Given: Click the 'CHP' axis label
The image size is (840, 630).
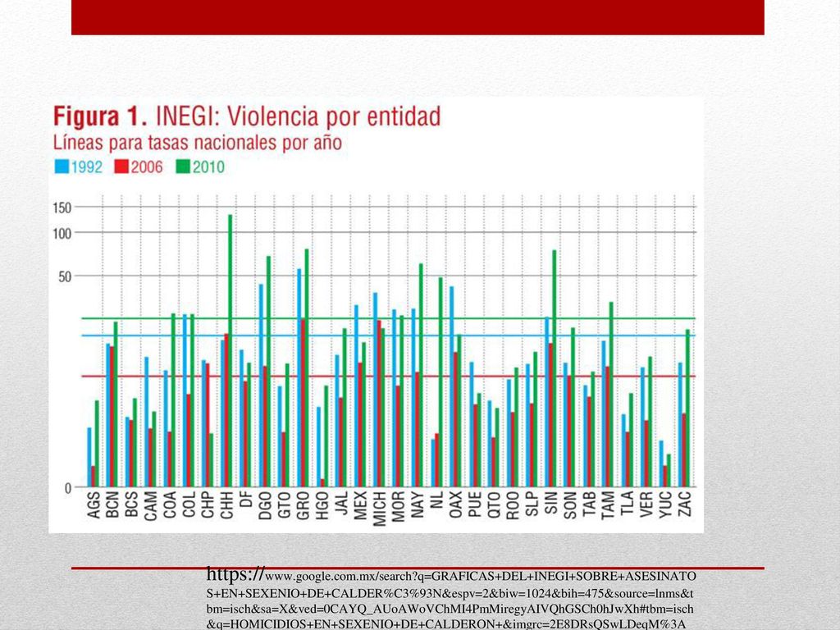Looking at the screenshot, I should pyautogui.click(x=208, y=504).
